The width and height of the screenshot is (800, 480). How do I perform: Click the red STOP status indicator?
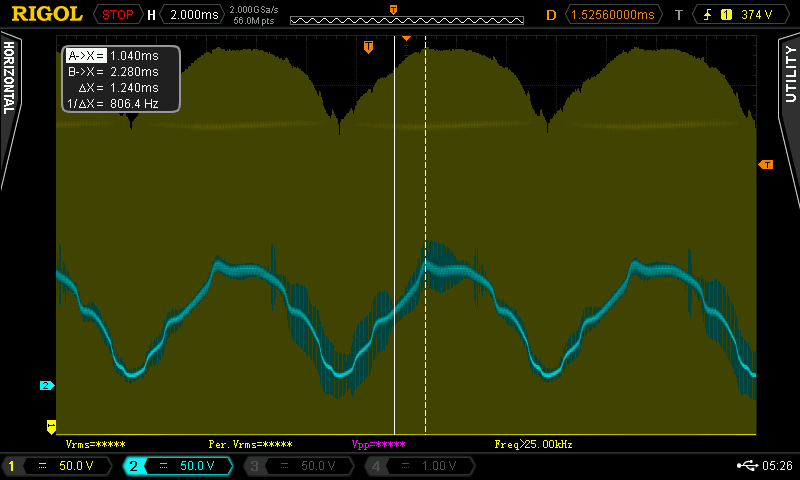point(117,15)
